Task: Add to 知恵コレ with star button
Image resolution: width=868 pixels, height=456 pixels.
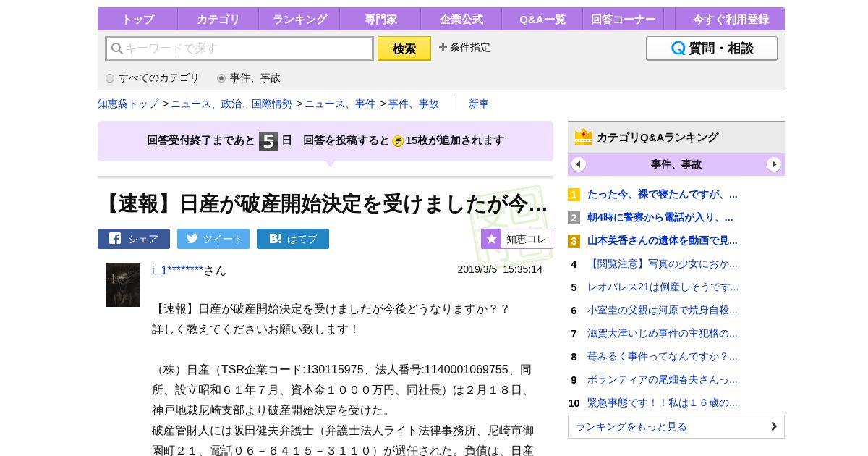Action: (x=517, y=239)
